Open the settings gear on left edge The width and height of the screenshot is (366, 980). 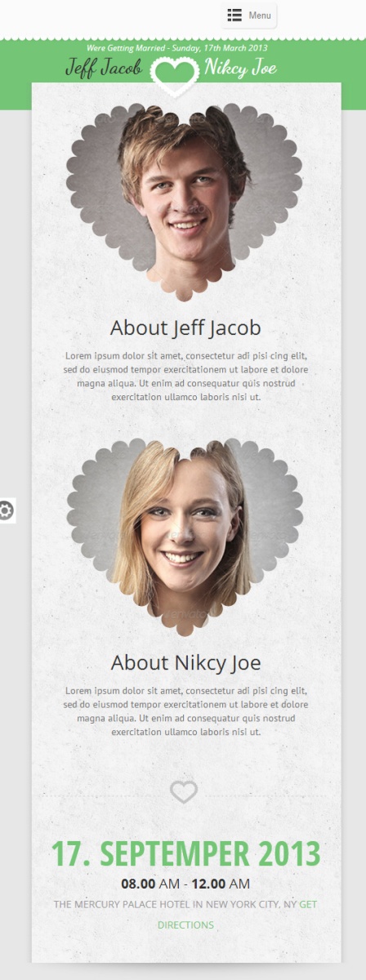tap(7, 510)
